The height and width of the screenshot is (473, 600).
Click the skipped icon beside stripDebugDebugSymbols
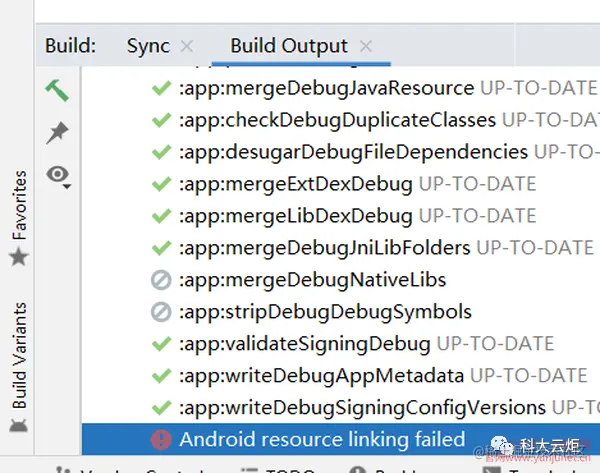pos(161,312)
